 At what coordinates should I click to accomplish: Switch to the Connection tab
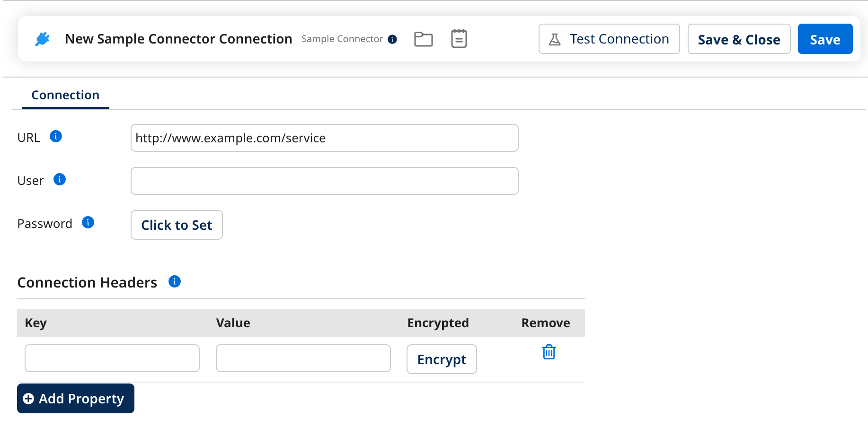(x=65, y=95)
